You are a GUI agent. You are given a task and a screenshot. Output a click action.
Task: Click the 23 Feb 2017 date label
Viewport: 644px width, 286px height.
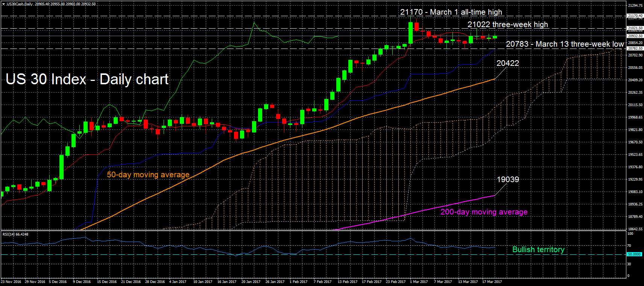pos(396,282)
